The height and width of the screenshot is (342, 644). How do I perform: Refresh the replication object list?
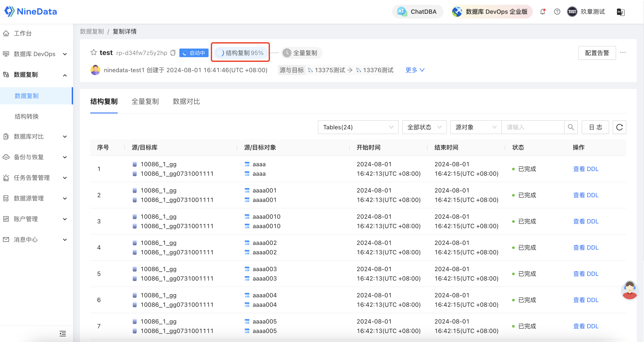point(619,127)
